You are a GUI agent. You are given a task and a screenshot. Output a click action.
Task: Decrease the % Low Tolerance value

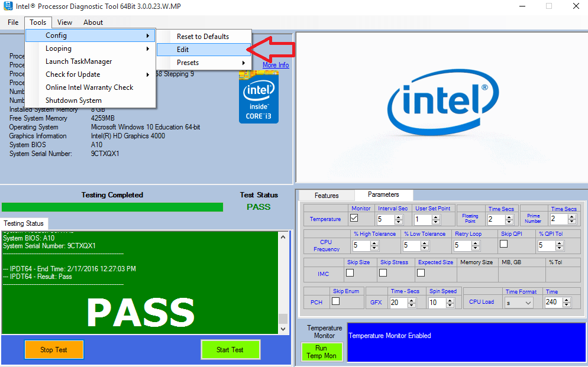pos(425,248)
